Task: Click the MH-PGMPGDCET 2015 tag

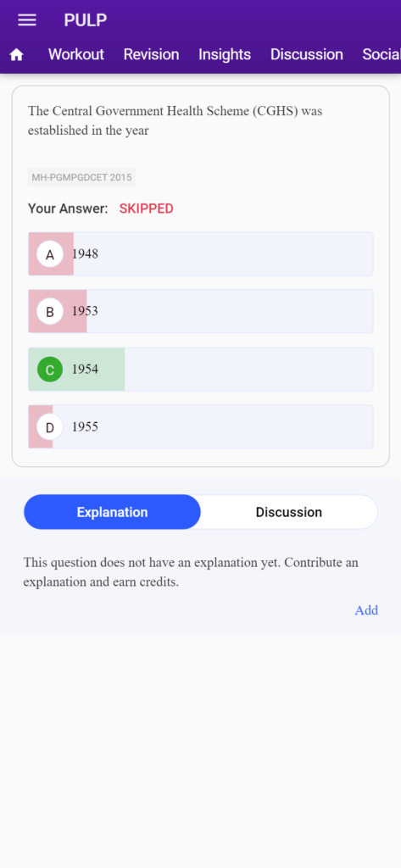Action: pyautogui.click(x=82, y=177)
